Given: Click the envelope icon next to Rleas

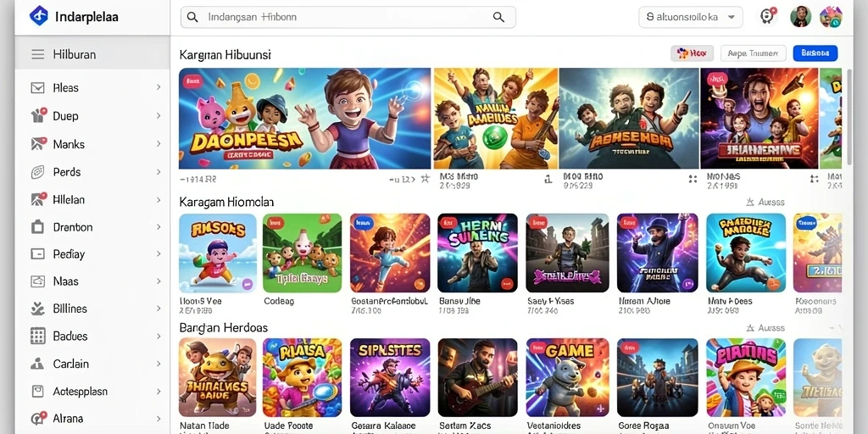Looking at the screenshot, I should (x=37, y=87).
